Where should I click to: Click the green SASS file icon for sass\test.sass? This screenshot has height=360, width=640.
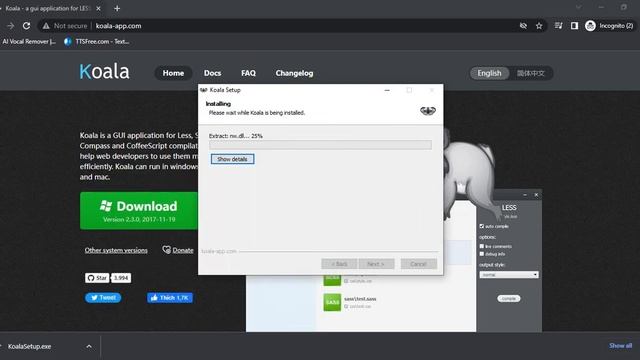[332, 302]
